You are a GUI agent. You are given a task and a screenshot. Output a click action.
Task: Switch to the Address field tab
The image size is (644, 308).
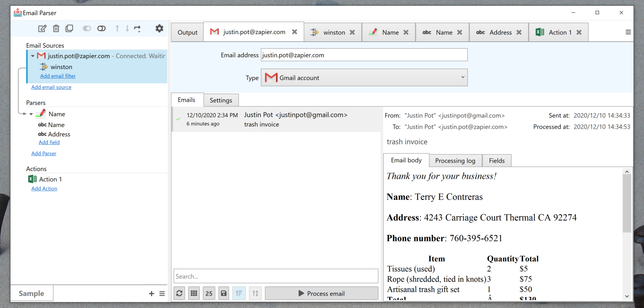[x=500, y=33]
